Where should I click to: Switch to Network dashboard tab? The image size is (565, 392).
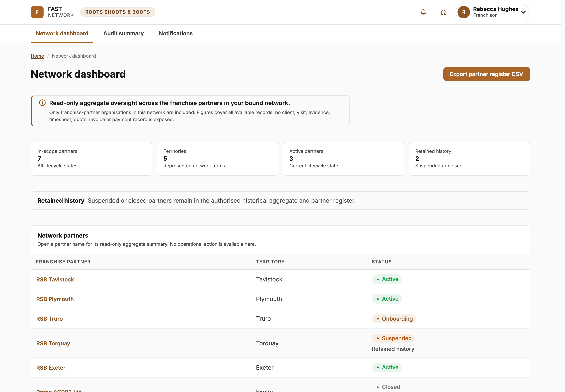coord(62,33)
